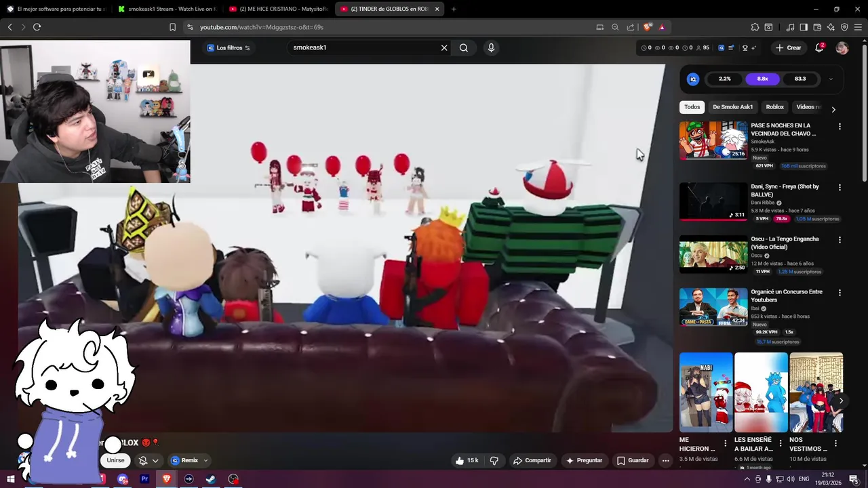Open the notification bell preference dropdown
This screenshot has width=868, height=488.
[149, 460]
